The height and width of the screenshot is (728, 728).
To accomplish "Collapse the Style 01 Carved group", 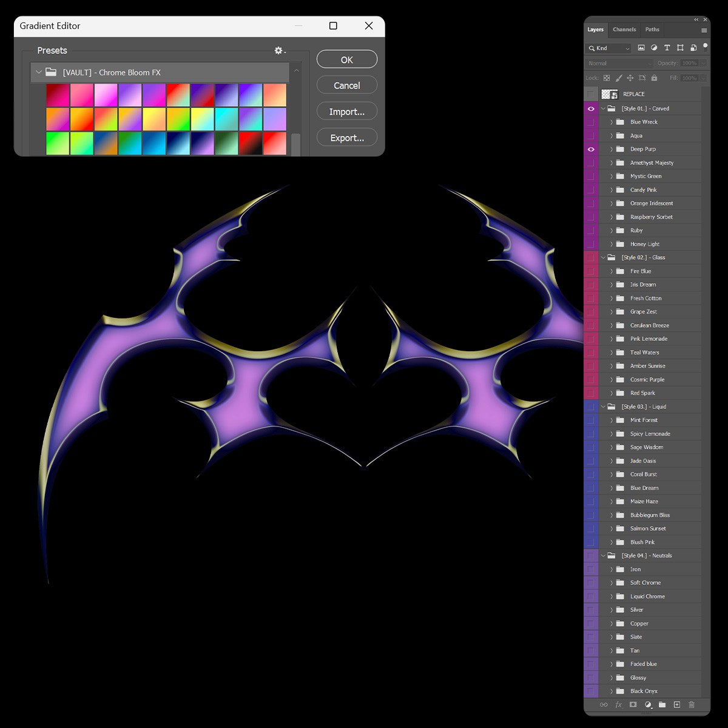I will point(603,109).
